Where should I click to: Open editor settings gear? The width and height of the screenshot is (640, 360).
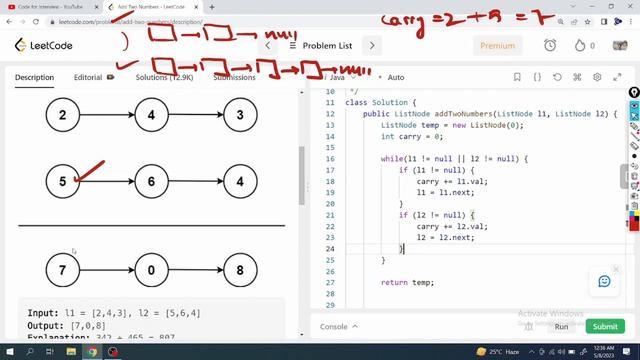[x=597, y=77]
